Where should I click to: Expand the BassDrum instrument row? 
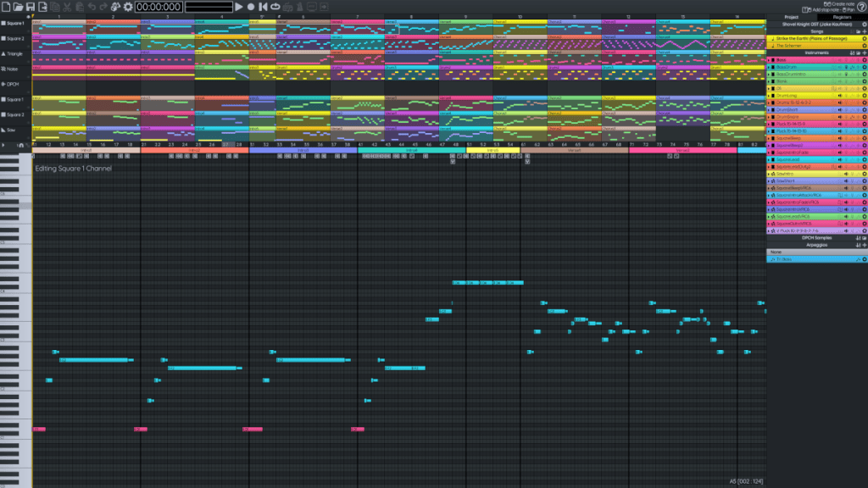[x=768, y=67]
